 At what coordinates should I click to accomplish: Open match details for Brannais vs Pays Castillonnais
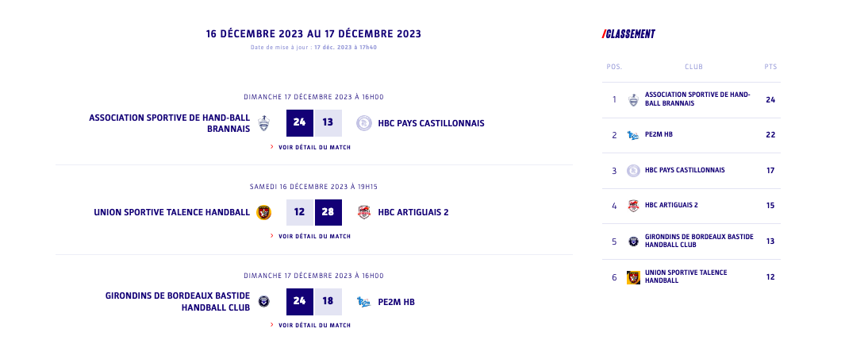311,147
